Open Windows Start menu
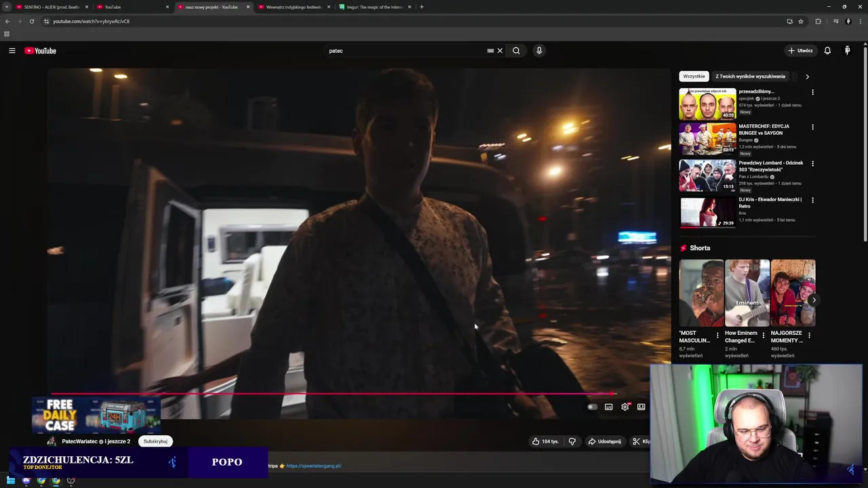The height and width of the screenshot is (488, 868). pyautogui.click(x=11, y=481)
